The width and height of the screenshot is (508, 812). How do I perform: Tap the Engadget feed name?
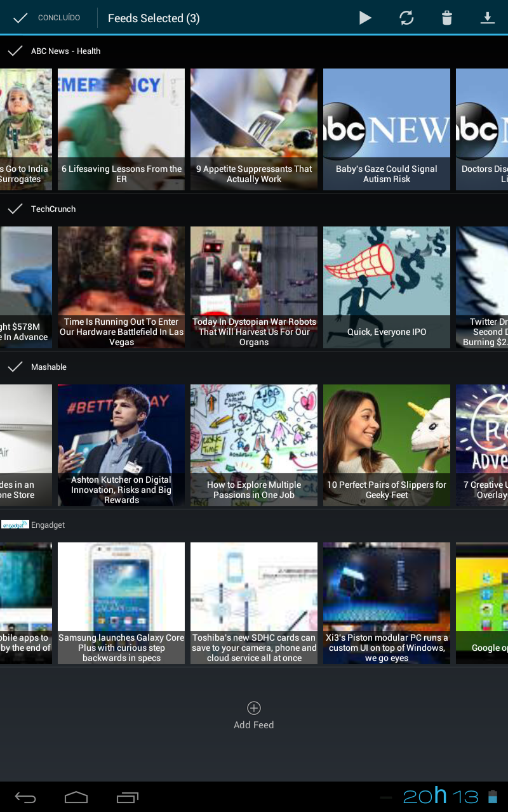click(x=48, y=525)
